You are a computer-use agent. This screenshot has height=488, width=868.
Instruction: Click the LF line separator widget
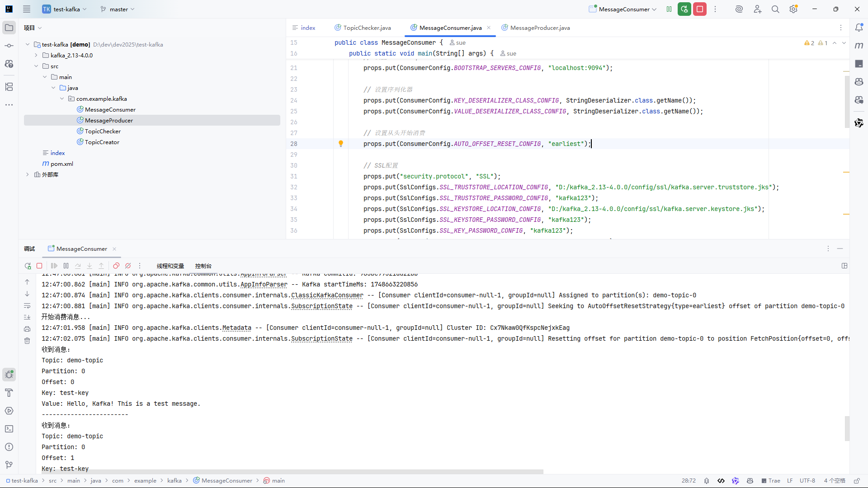tap(790, 481)
